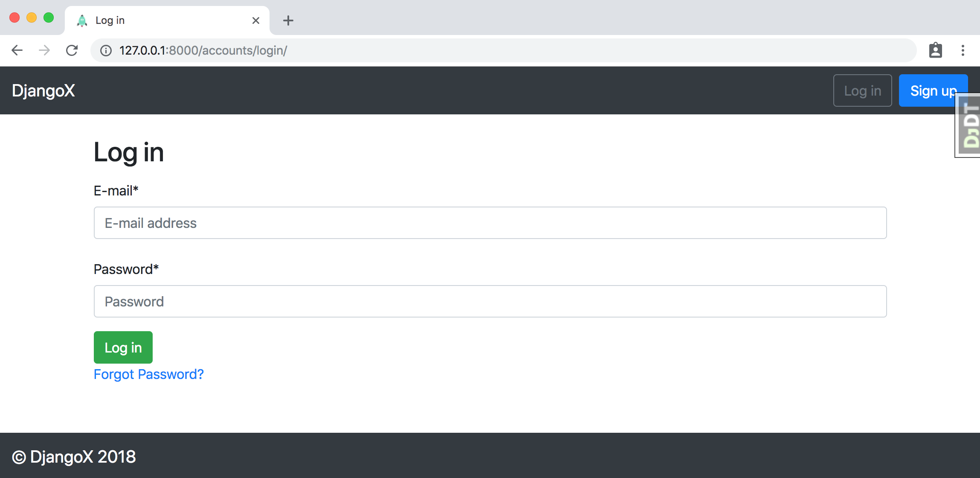This screenshot has width=980, height=478.
Task: Focus the E-mail address input field
Action: 490,223
